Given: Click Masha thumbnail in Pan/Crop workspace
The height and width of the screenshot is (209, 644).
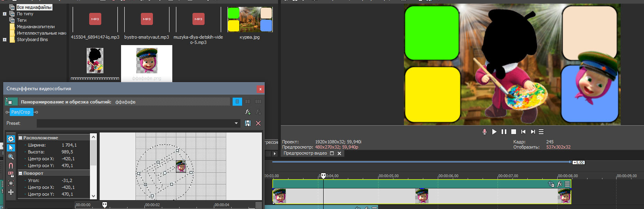Looking at the screenshot, I should 181,166.
